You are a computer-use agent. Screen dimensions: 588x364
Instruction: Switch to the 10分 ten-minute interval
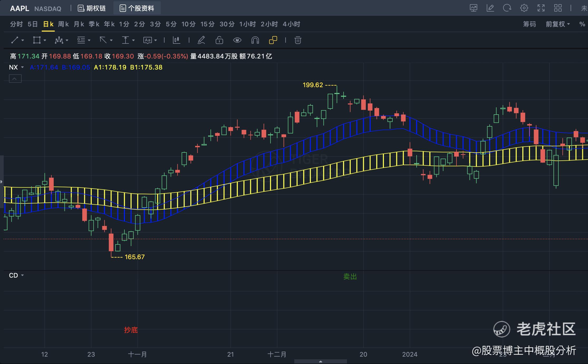[x=189, y=24]
